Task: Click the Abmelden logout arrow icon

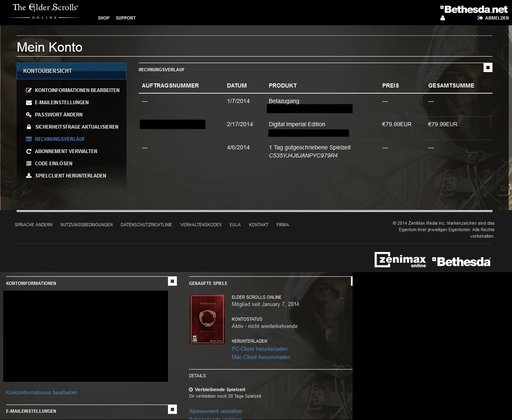Action: pyautogui.click(x=480, y=18)
